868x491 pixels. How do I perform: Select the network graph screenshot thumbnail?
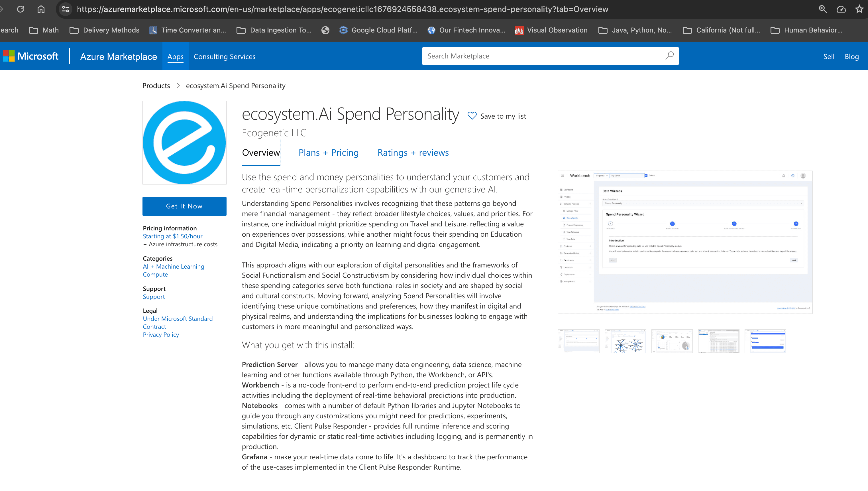tap(625, 341)
